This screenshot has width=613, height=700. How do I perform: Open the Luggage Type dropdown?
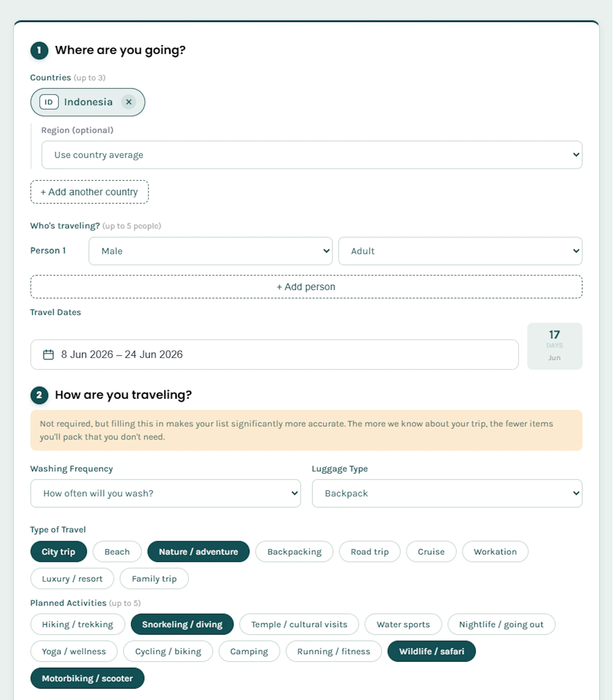447,493
